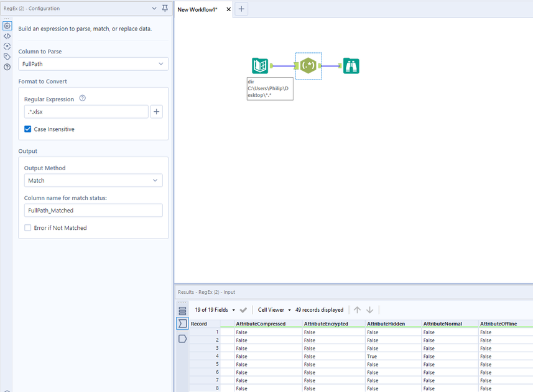Image resolution: width=533 pixels, height=392 pixels.
Task: Click the match status column name field
Action: click(x=93, y=211)
